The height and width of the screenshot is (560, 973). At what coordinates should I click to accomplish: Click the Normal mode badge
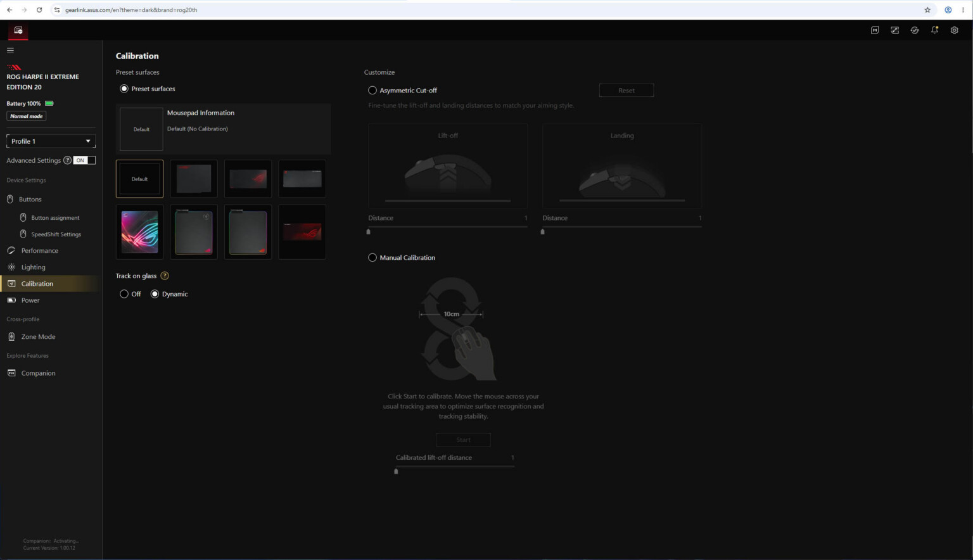click(x=27, y=116)
